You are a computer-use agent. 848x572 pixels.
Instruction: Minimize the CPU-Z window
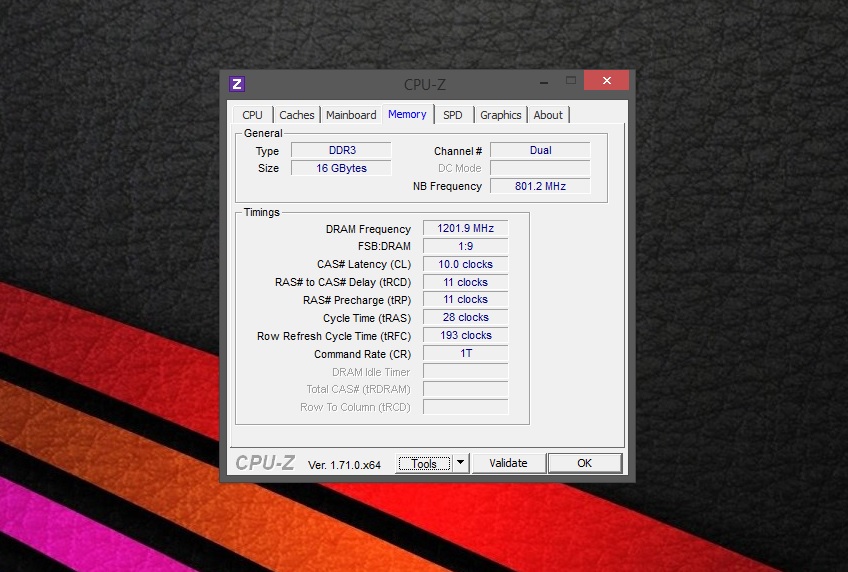pos(544,82)
